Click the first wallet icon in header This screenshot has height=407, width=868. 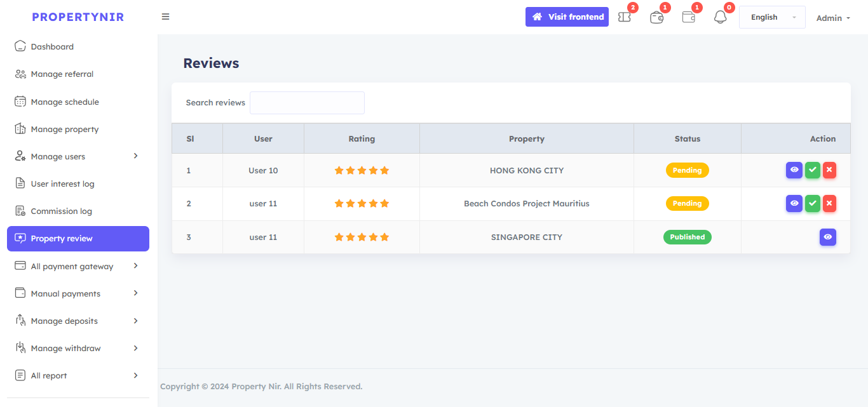656,17
